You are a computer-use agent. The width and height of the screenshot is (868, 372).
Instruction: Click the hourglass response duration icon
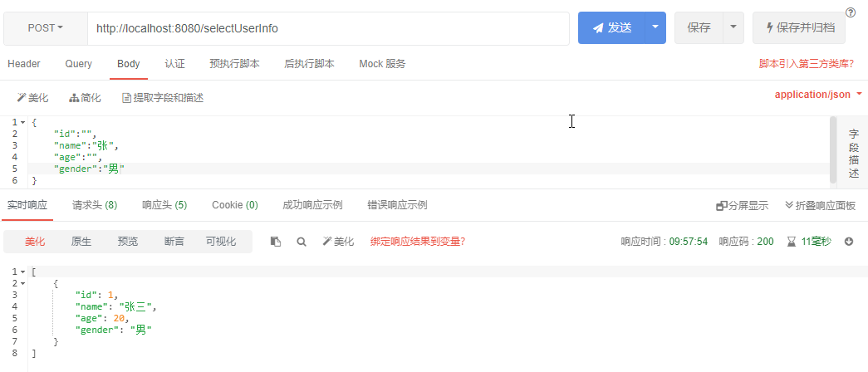[x=792, y=242]
